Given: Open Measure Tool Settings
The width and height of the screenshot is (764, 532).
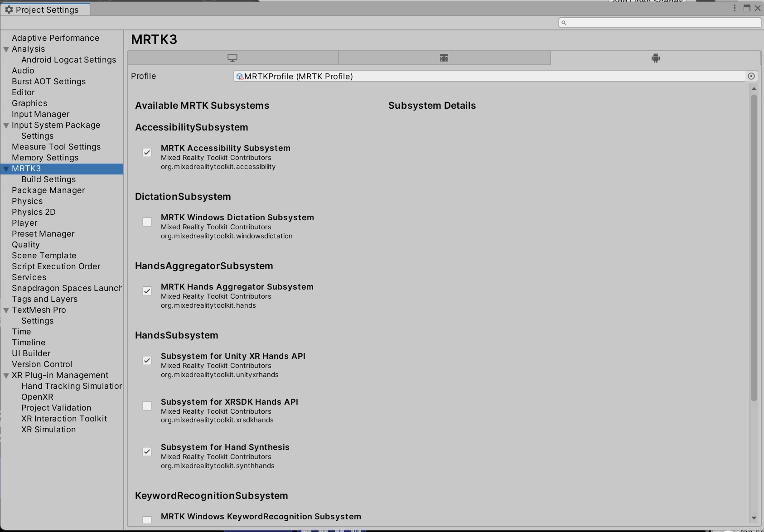Looking at the screenshot, I should (62, 147).
